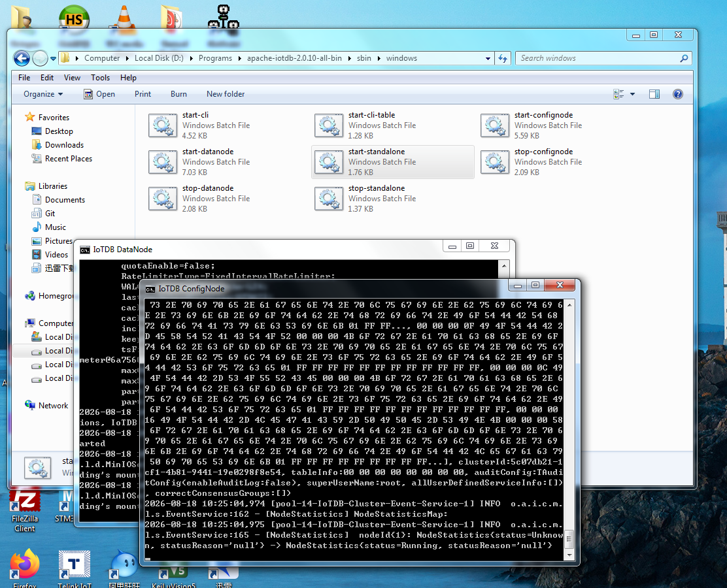Toggle the preview pane icon
The image size is (727, 588).
pos(654,94)
